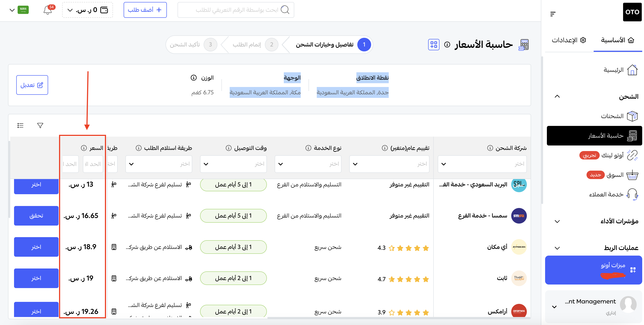Open الشحنات in sidebar
This screenshot has height=325, width=644.
point(619,116)
